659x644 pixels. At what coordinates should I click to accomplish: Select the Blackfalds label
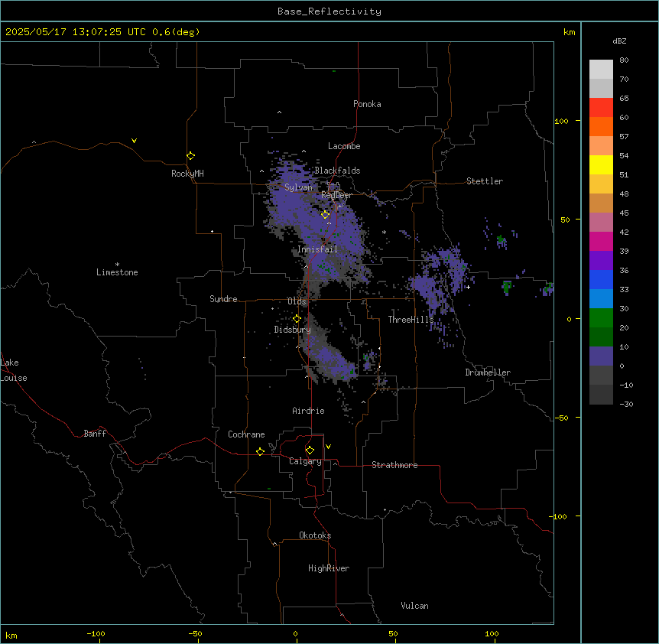337,171
